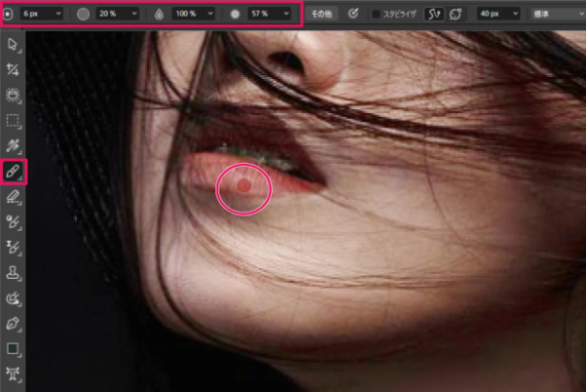The image size is (586, 392).
Task: Select the Crop tool
Action: (x=13, y=69)
